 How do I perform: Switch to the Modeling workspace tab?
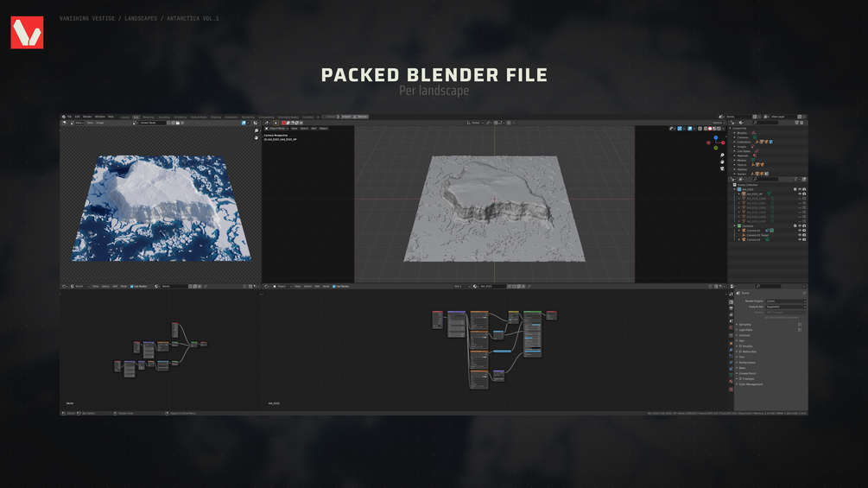pos(149,117)
